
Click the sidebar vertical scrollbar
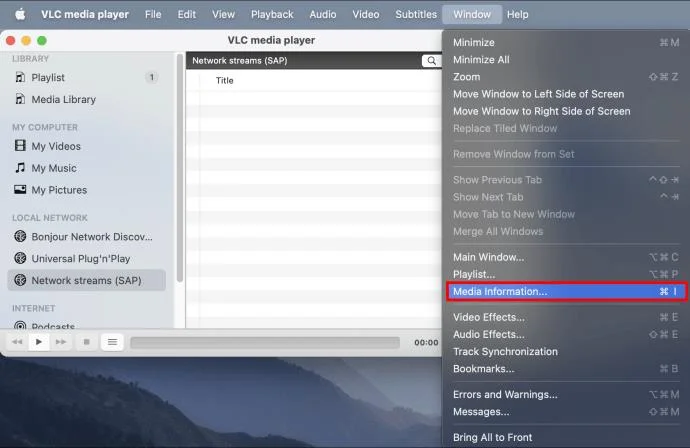pos(180,168)
